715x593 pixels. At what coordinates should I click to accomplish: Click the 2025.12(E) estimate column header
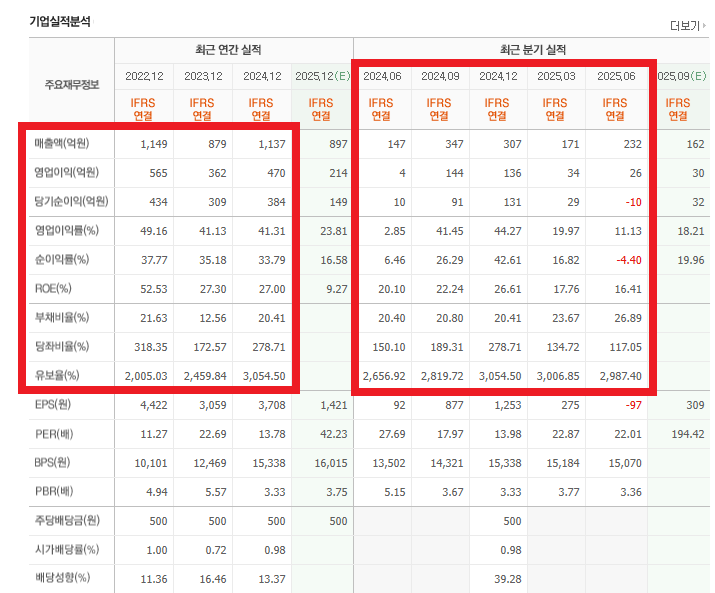[321, 76]
